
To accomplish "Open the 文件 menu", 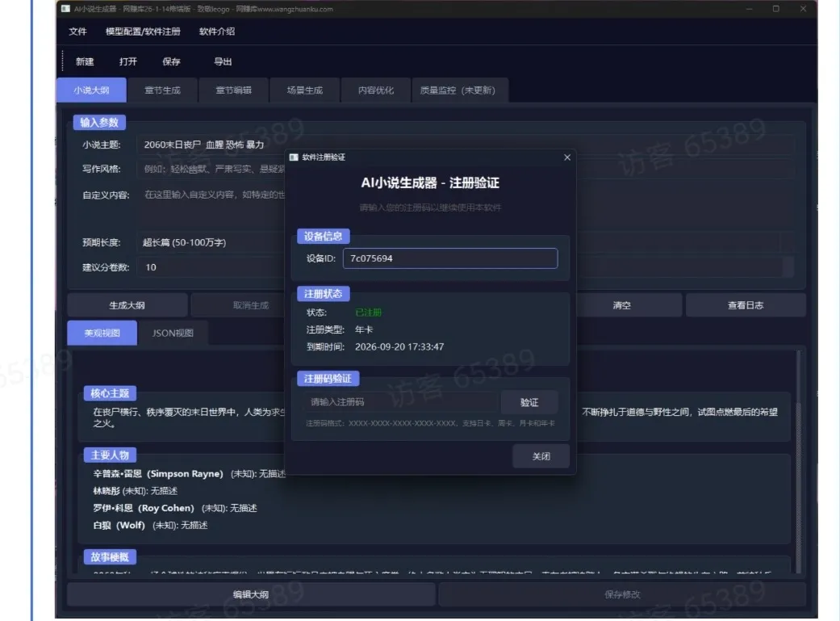I will click(x=77, y=31).
